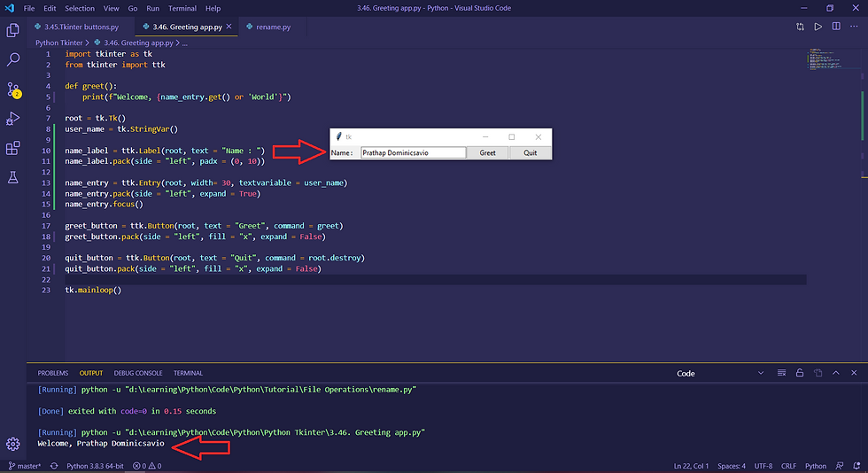Open the Run menu
The image size is (868, 473).
point(152,8)
